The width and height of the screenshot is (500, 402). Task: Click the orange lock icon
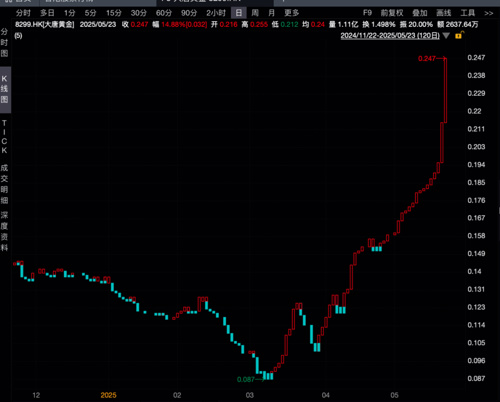pyautogui.click(x=459, y=35)
